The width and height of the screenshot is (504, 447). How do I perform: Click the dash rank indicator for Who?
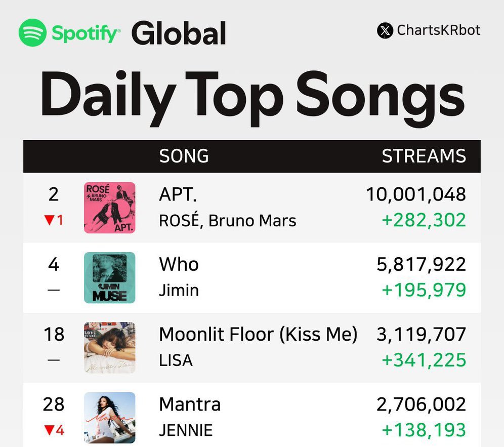point(54,290)
